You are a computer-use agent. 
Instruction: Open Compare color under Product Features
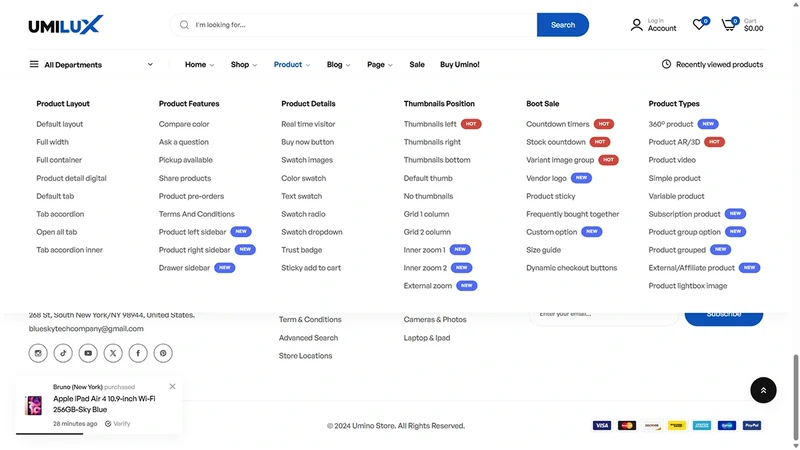tap(184, 124)
